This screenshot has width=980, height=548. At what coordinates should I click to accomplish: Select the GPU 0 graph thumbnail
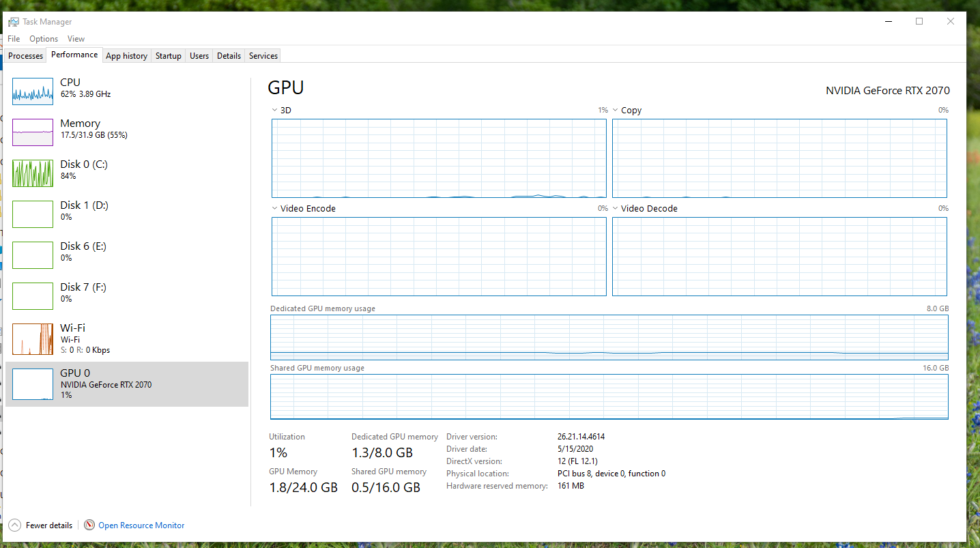(32, 383)
